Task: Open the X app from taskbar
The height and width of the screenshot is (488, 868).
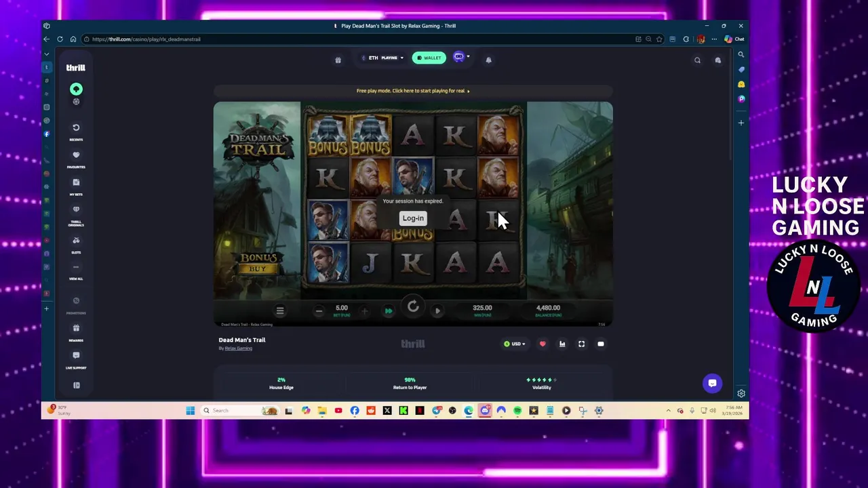Action: click(387, 410)
